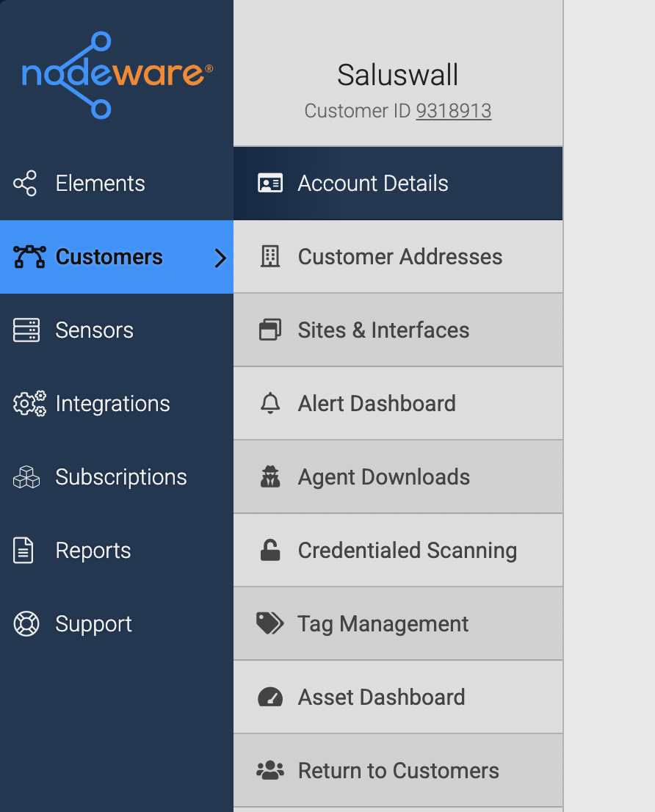Click the Agent Downloads spy icon

(x=270, y=477)
